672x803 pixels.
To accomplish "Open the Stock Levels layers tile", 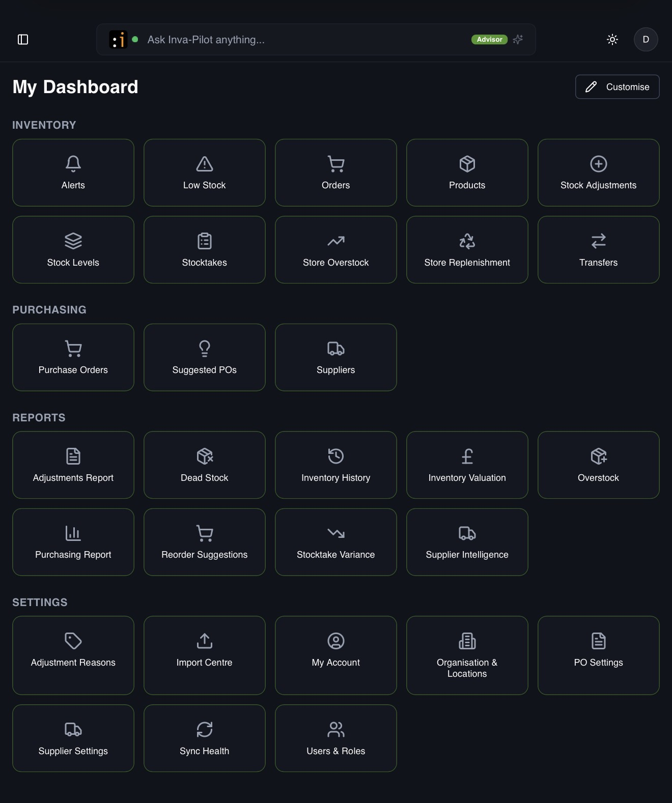I will tap(73, 250).
